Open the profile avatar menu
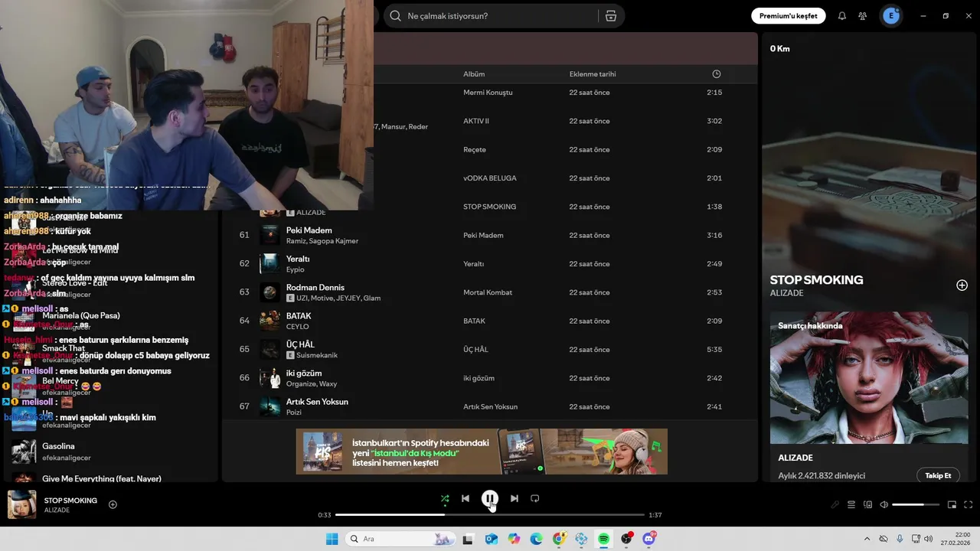Screen dimensions: 980x551 click(x=891, y=16)
